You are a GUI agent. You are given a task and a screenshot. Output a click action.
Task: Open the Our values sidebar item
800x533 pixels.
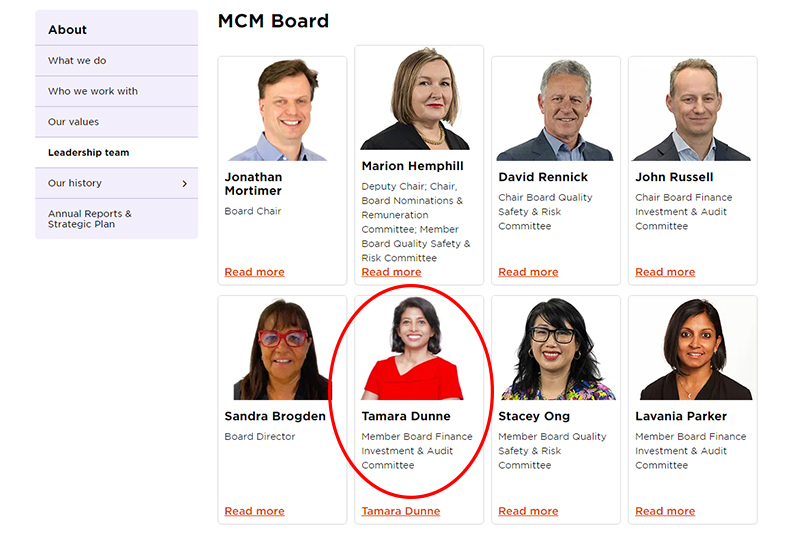click(74, 122)
